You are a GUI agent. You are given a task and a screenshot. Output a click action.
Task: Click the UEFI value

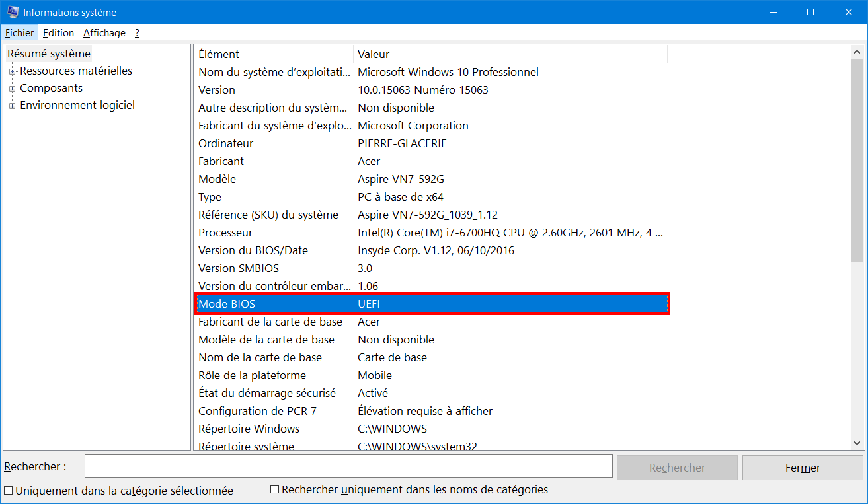click(369, 304)
